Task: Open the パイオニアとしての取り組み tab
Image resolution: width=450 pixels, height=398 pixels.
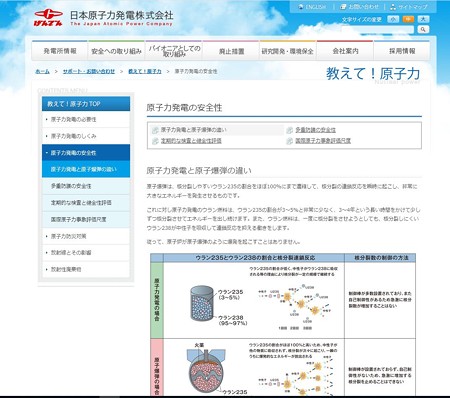Action: pyautogui.click(x=174, y=51)
